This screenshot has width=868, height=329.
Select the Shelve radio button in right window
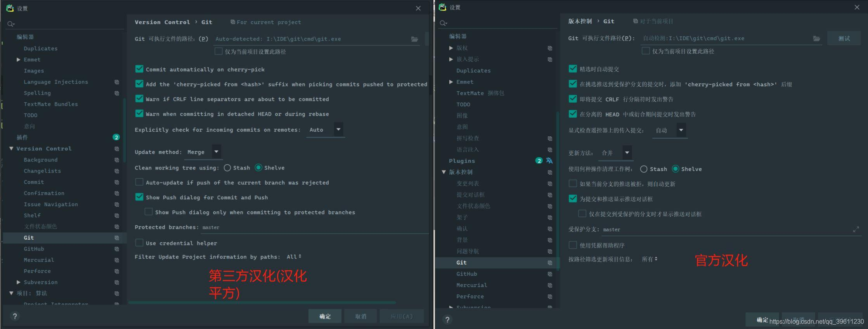676,169
